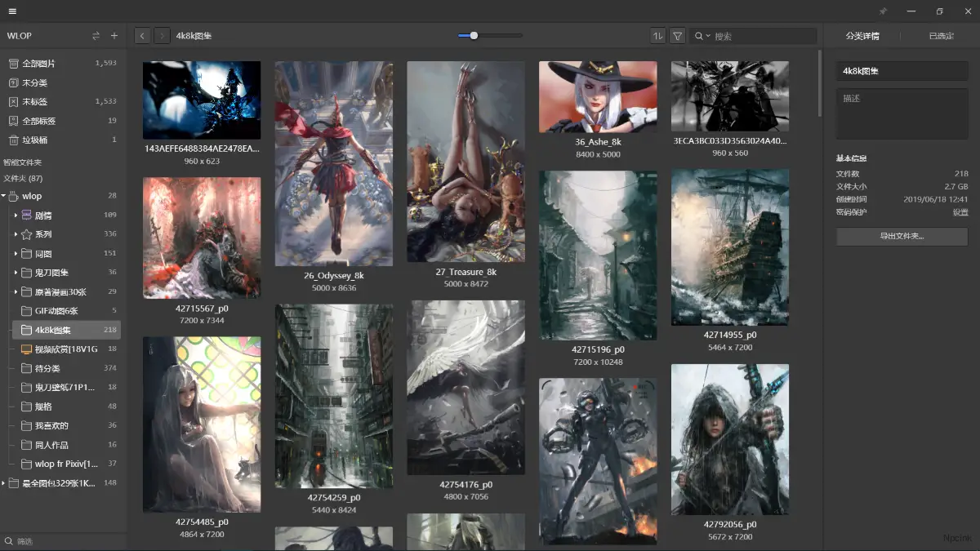Open the sort order icon
Screen dimensions: 980x551
pos(657,36)
